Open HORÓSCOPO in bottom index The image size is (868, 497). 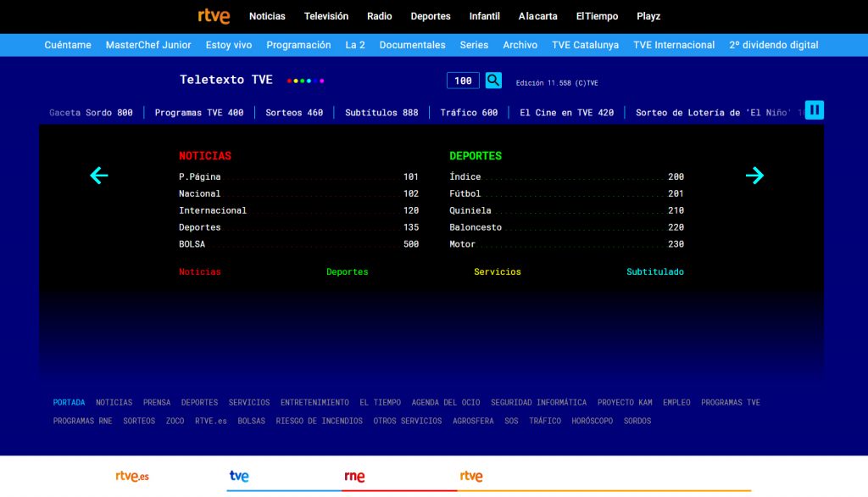click(x=593, y=421)
